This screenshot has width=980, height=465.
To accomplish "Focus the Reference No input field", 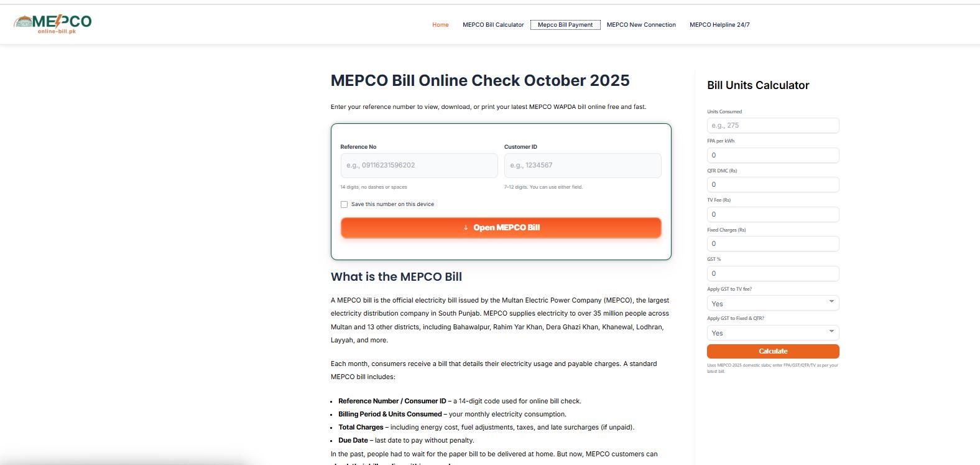I will pos(419,166).
